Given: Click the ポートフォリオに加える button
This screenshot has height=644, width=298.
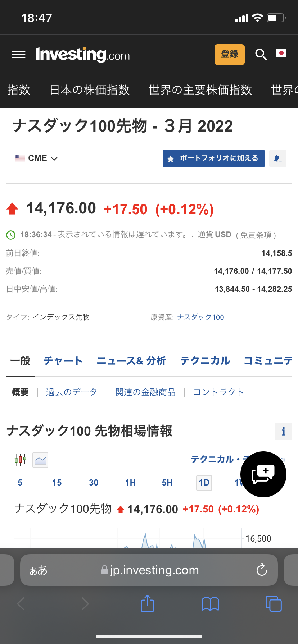Looking at the screenshot, I should [213, 158].
